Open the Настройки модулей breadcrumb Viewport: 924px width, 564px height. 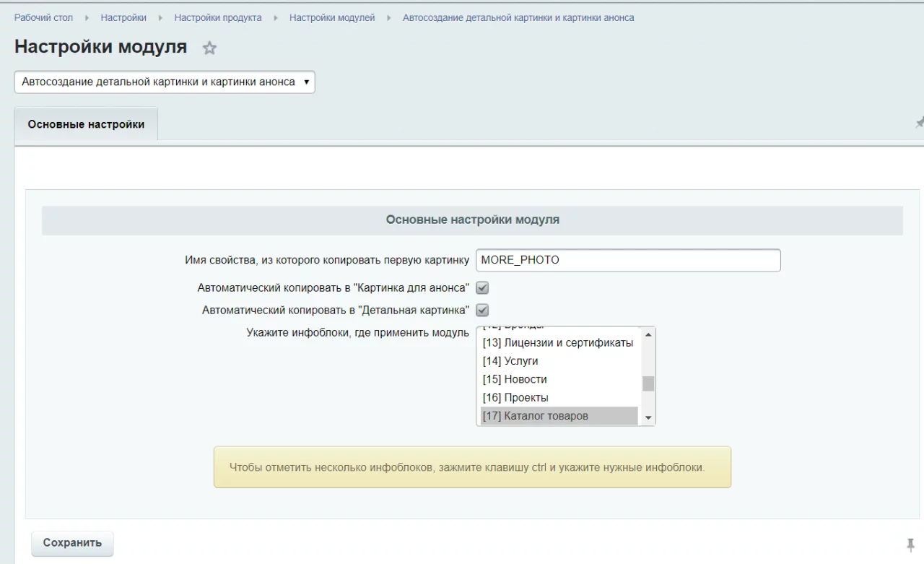(332, 18)
